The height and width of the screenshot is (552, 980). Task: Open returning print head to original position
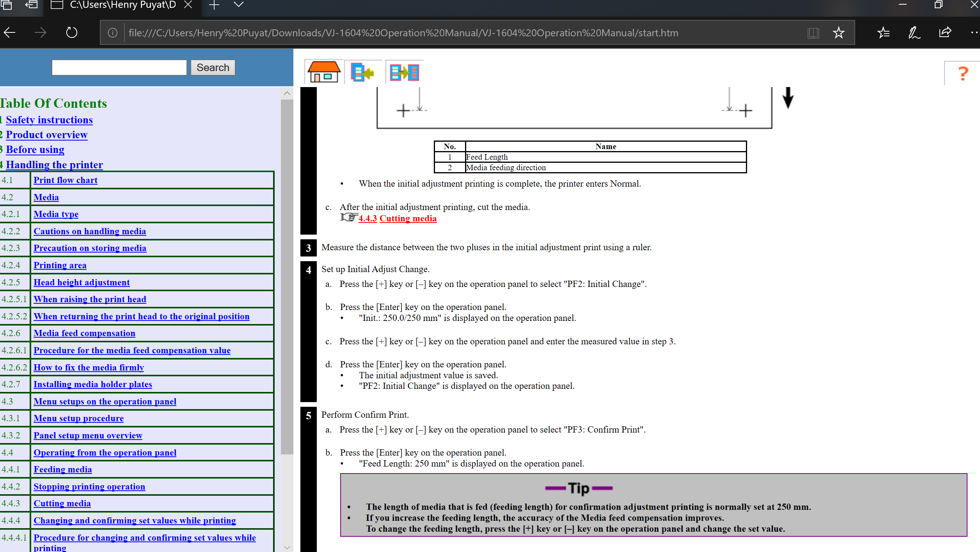pos(142,317)
